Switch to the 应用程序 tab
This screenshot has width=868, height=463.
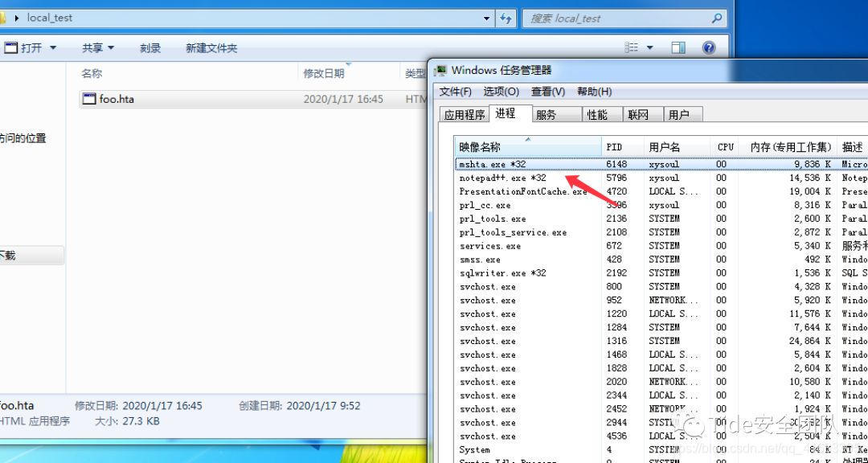464,115
